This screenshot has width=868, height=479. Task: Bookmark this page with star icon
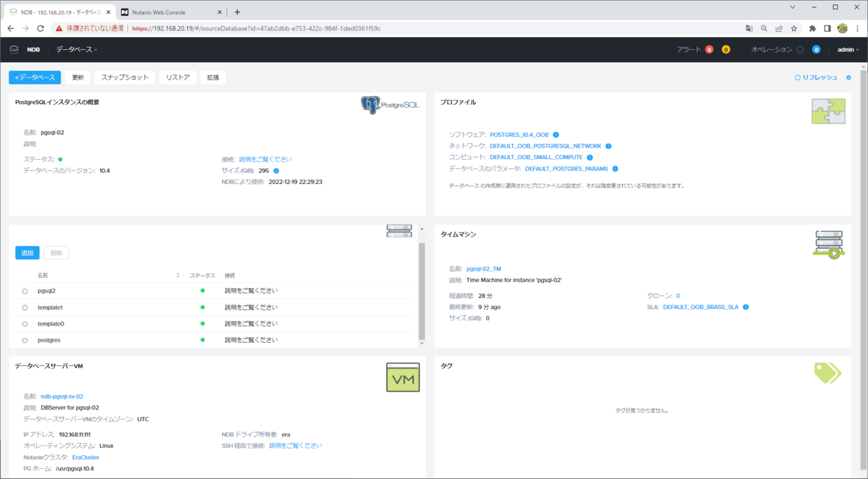click(793, 28)
